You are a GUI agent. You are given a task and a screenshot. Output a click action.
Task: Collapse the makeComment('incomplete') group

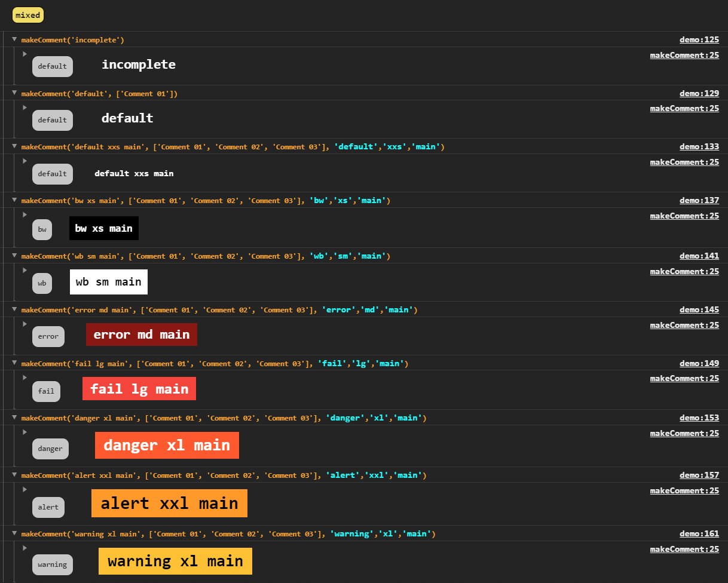[14, 39]
